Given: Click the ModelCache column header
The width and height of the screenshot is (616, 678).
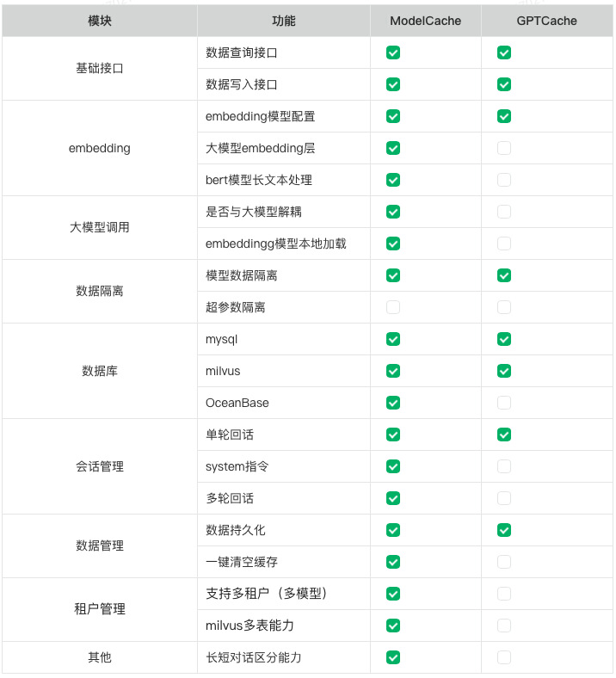Looking at the screenshot, I should click(x=425, y=21).
